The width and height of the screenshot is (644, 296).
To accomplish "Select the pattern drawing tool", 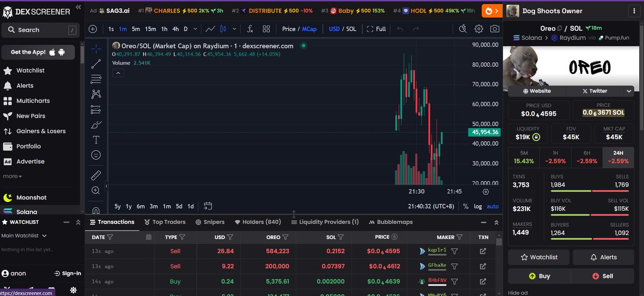I will pyautogui.click(x=96, y=94).
